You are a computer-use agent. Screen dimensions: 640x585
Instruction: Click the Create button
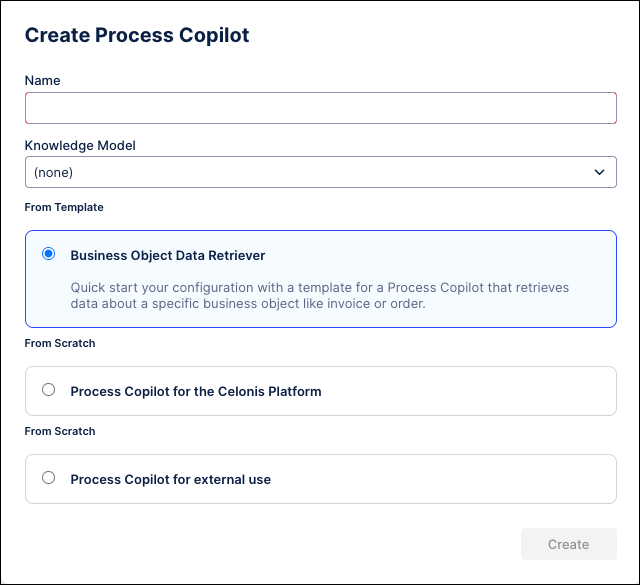(x=569, y=544)
